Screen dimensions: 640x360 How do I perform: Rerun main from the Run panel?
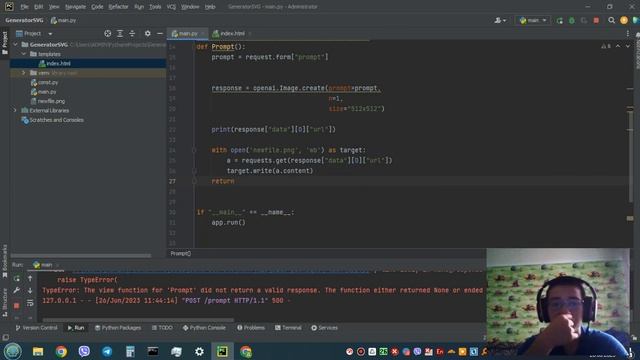(17, 279)
